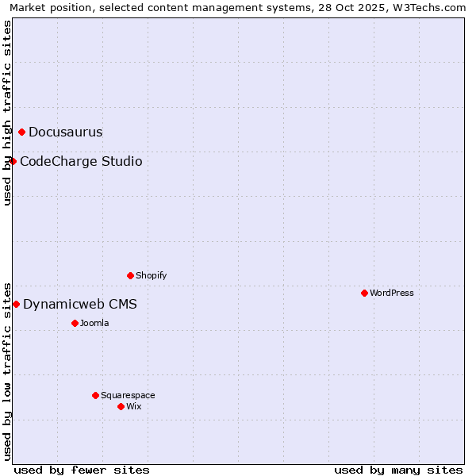Click the Squarespace label text
The width and height of the screenshot is (476, 476).
pos(128,396)
